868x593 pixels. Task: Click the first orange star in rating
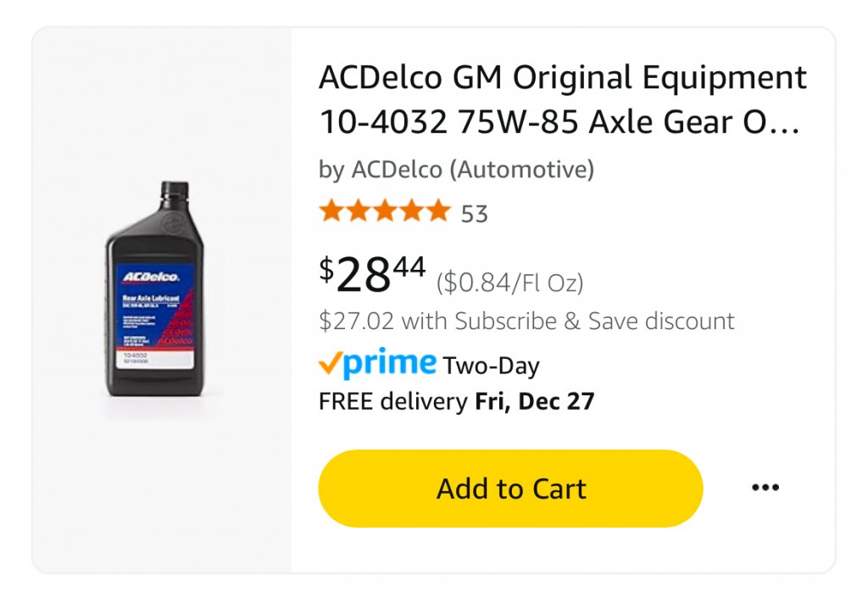click(x=331, y=211)
